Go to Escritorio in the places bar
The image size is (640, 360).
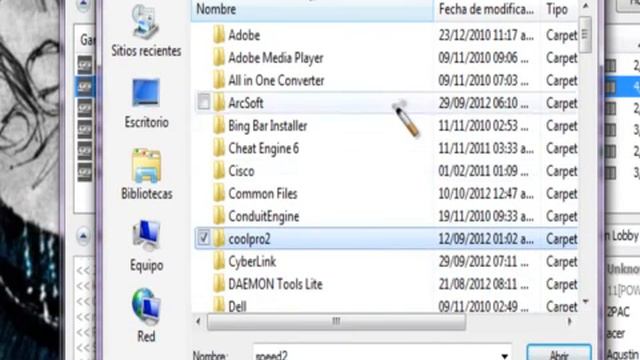[x=146, y=103]
